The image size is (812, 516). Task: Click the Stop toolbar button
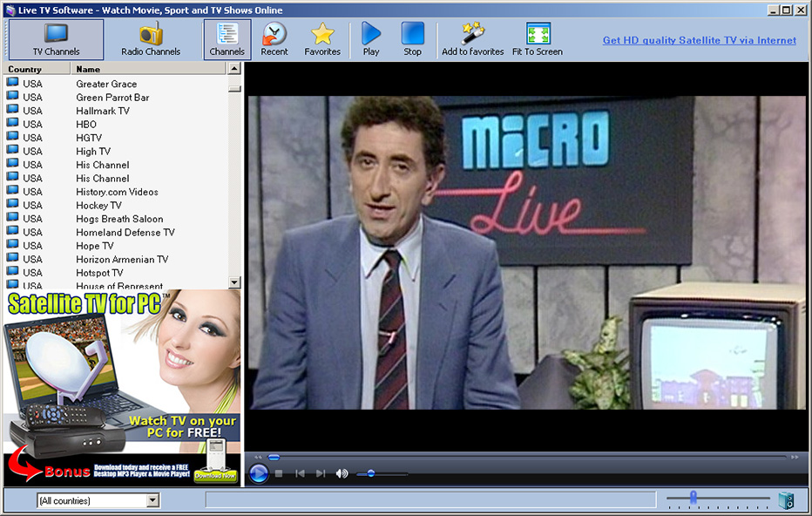(x=412, y=39)
